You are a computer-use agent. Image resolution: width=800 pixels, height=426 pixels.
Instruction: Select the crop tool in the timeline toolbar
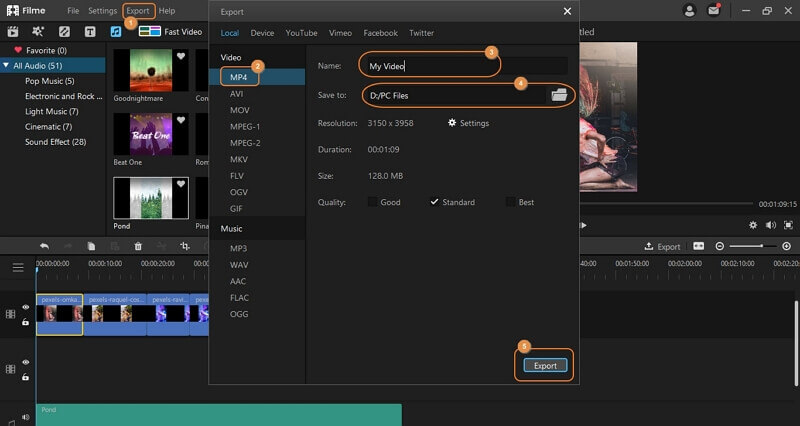point(185,246)
